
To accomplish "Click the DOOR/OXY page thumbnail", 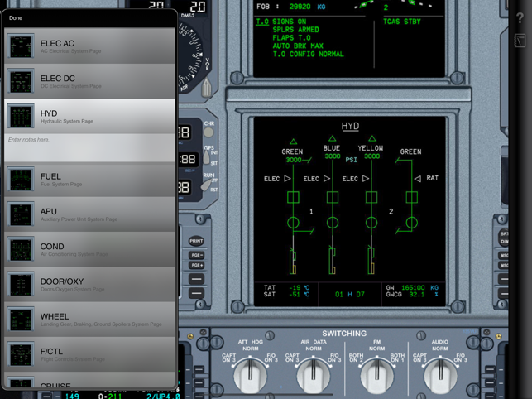I will [21, 284].
